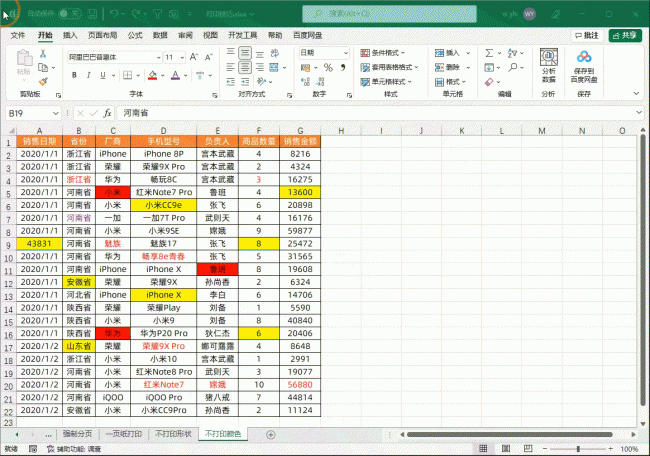
Task: Click the zoom slider handle
Action: pyautogui.click(x=578, y=449)
